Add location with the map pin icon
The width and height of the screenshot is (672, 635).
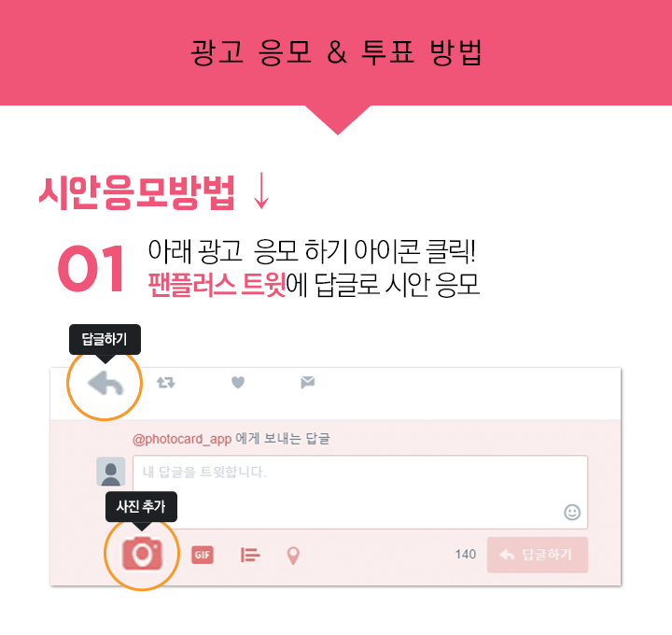click(x=293, y=556)
